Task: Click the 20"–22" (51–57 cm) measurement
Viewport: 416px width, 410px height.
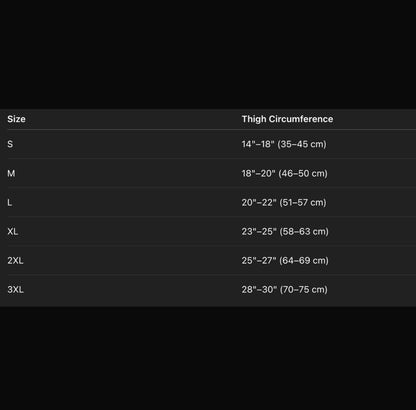Action: (x=284, y=202)
